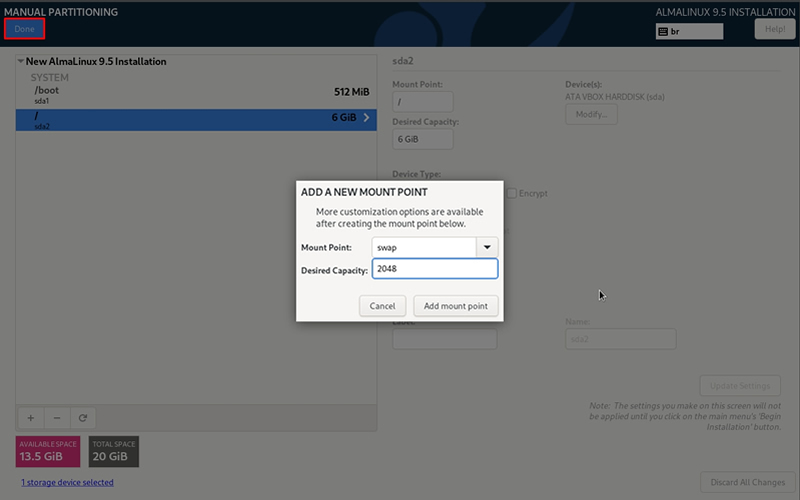The image size is (800, 500).
Task: Click the br keyboard layout indicator
Action: (x=689, y=32)
